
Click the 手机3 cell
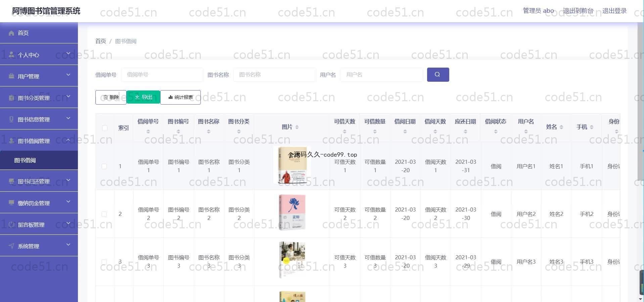pos(586,262)
